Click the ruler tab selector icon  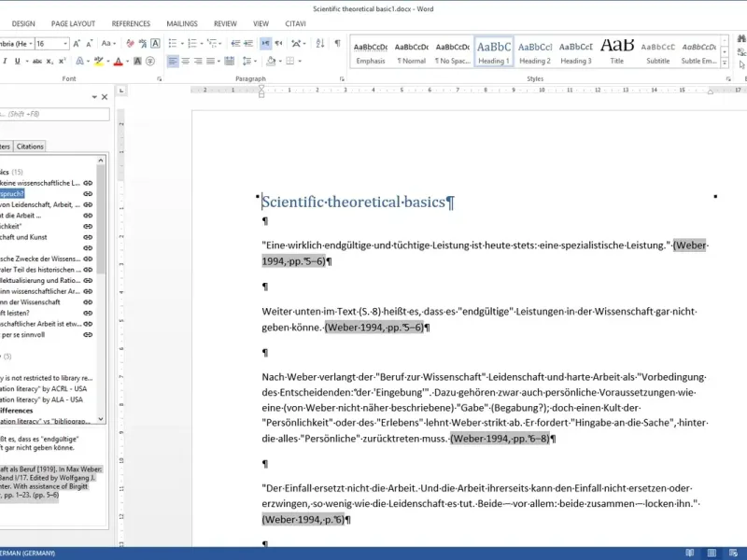pyautogui.click(x=121, y=91)
